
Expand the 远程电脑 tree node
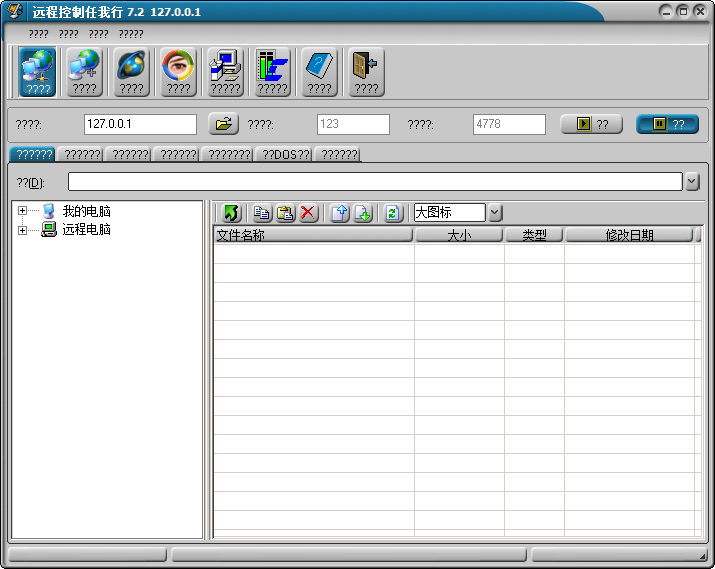tap(23, 230)
